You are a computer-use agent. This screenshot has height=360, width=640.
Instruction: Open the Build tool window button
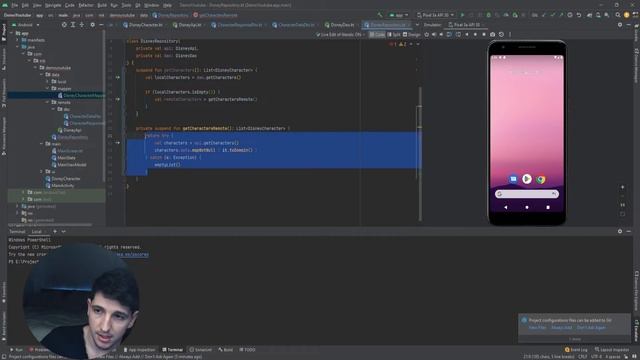pos(226,350)
